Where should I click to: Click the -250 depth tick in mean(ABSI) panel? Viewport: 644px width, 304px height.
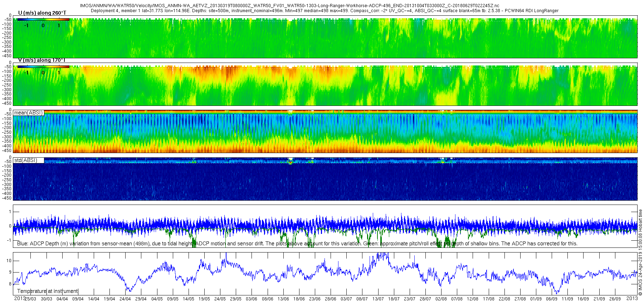coord(7,132)
